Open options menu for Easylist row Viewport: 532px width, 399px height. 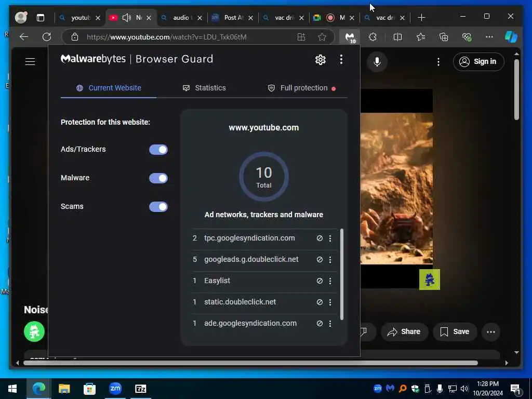tap(330, 281)
